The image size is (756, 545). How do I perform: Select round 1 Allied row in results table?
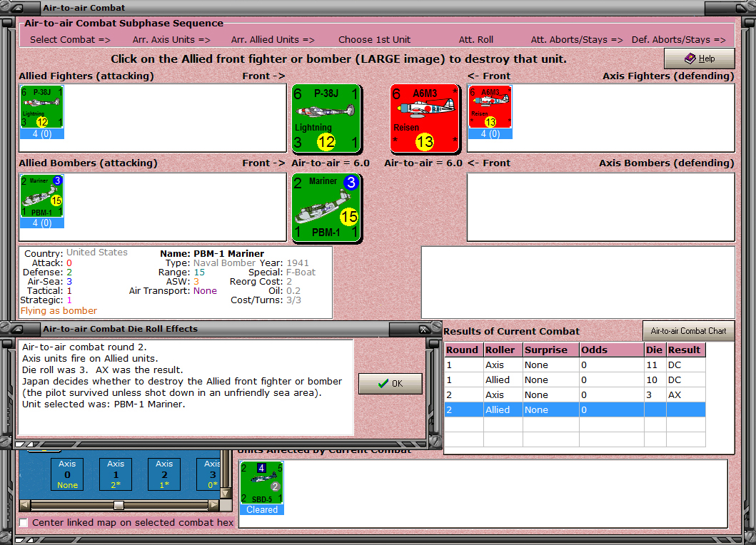click(x=575, y=380)
